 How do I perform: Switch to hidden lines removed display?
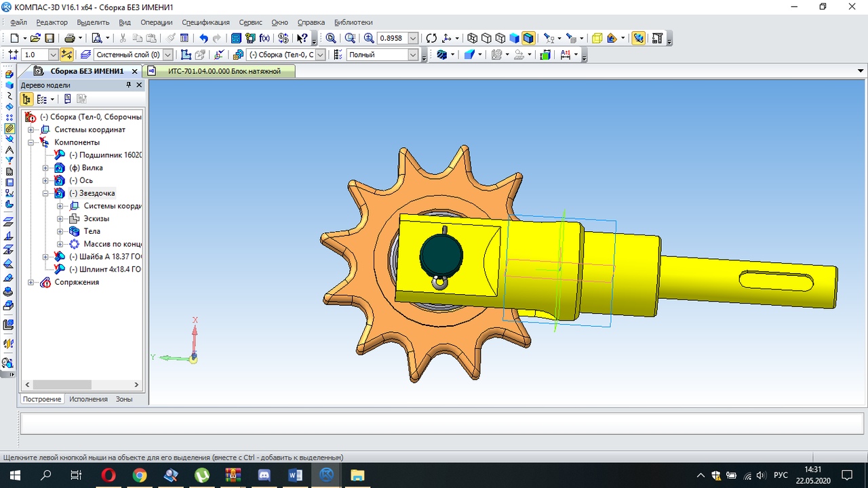coord(487,39)
